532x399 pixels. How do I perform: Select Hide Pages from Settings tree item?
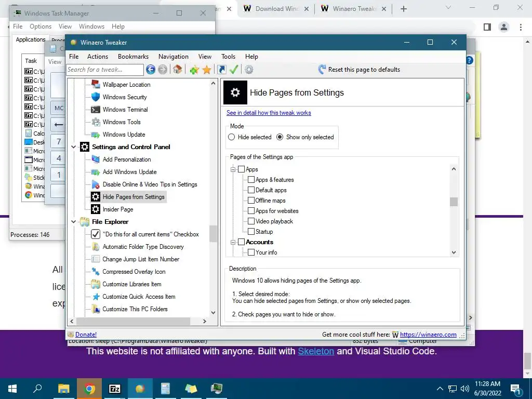click(x=128, y=197)
